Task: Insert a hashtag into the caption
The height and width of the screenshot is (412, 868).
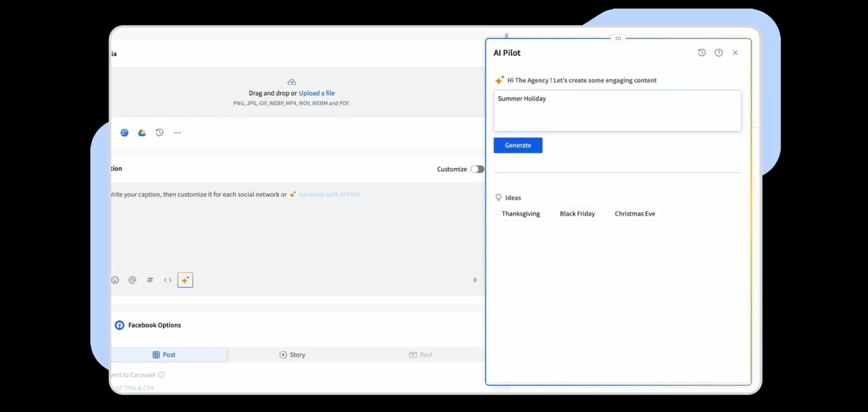Action: (150, 280)
